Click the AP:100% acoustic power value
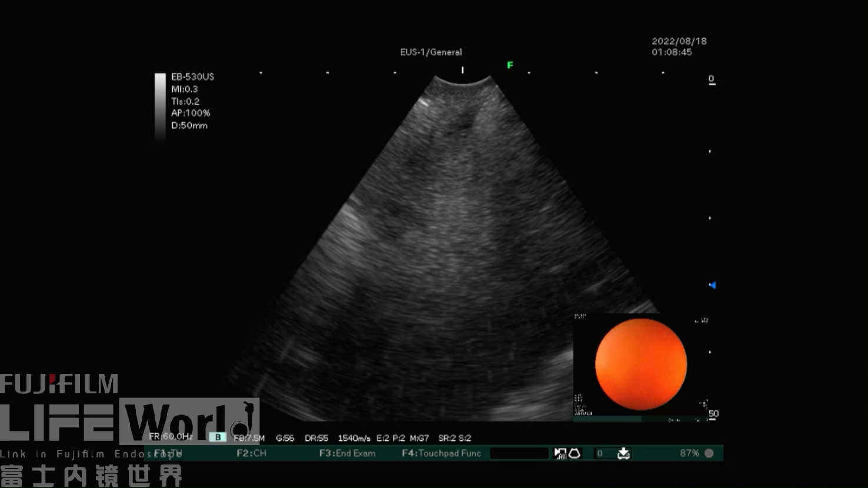Image resolution: width=868 pixels, height=488 pixels. click(191, 113)
